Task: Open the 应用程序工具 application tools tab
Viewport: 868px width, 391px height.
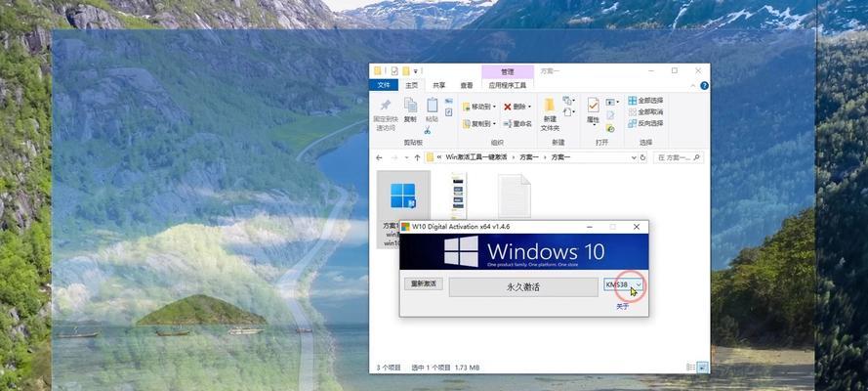Action: [x=508, y=85]
